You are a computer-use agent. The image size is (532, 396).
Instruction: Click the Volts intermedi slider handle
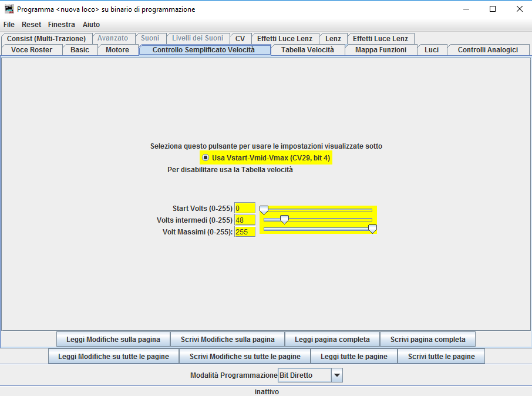pyautogui.click(x=284, y=220)
